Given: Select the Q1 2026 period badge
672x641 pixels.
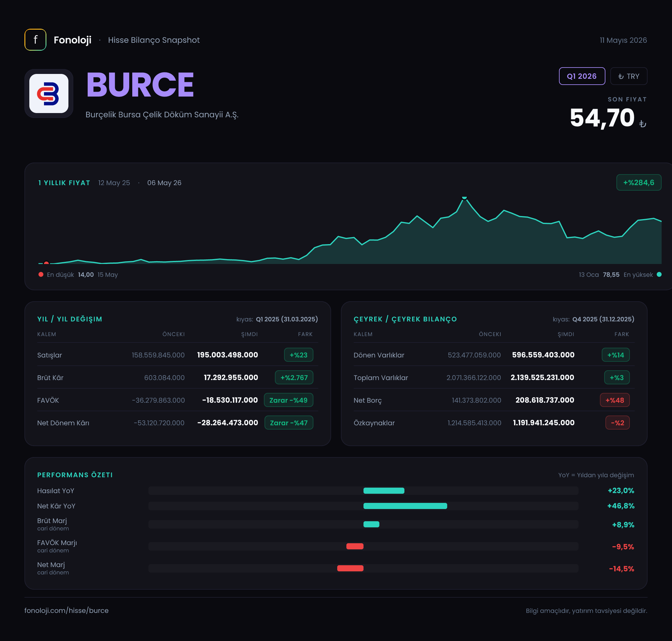Looking at the screenshot, I should point(582,76).
